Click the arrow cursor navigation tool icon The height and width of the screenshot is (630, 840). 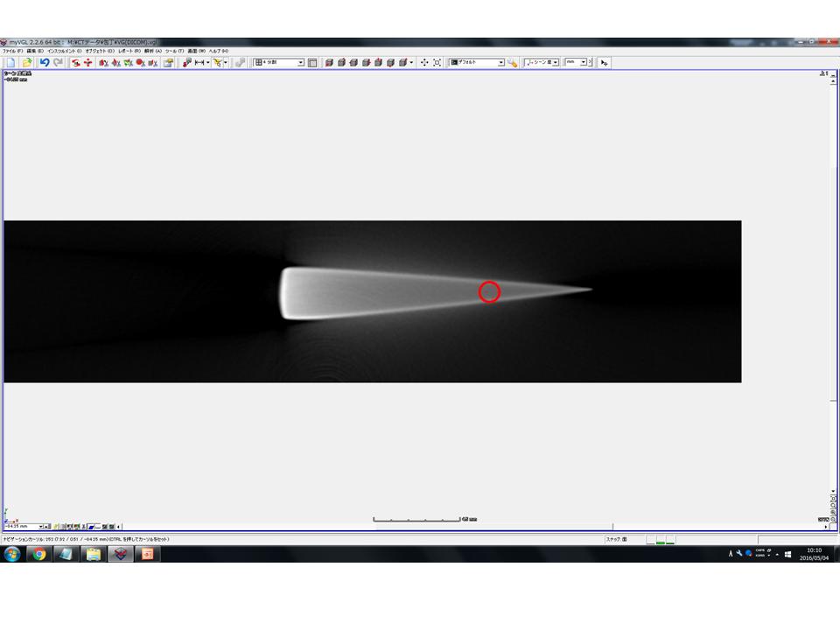pyautogui.click(x=605, y=63)
